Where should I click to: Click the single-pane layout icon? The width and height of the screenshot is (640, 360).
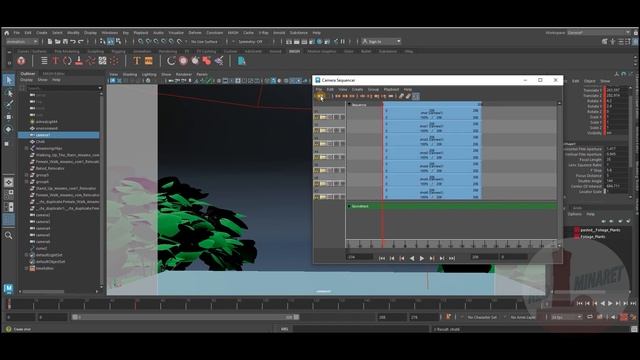point(9,182)
